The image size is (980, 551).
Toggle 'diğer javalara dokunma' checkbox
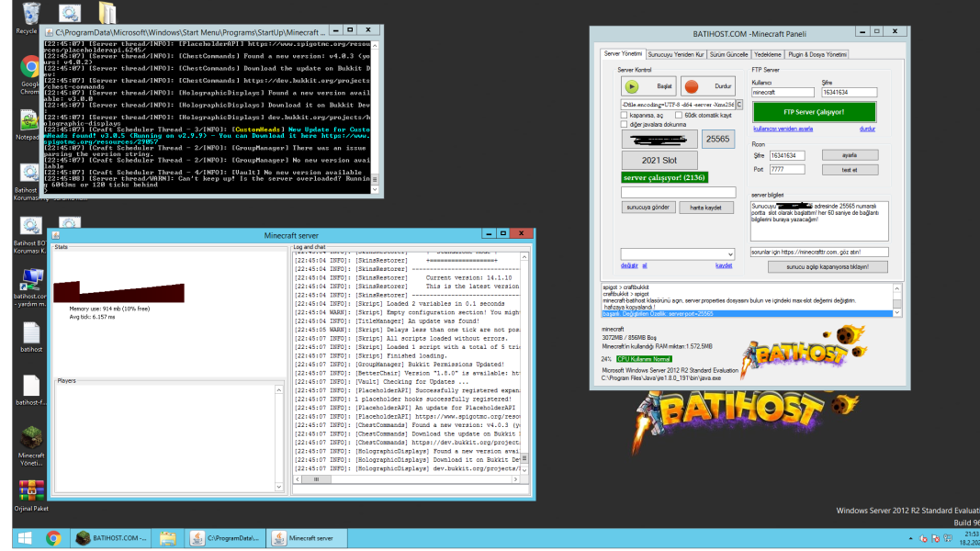coord(625,124)
